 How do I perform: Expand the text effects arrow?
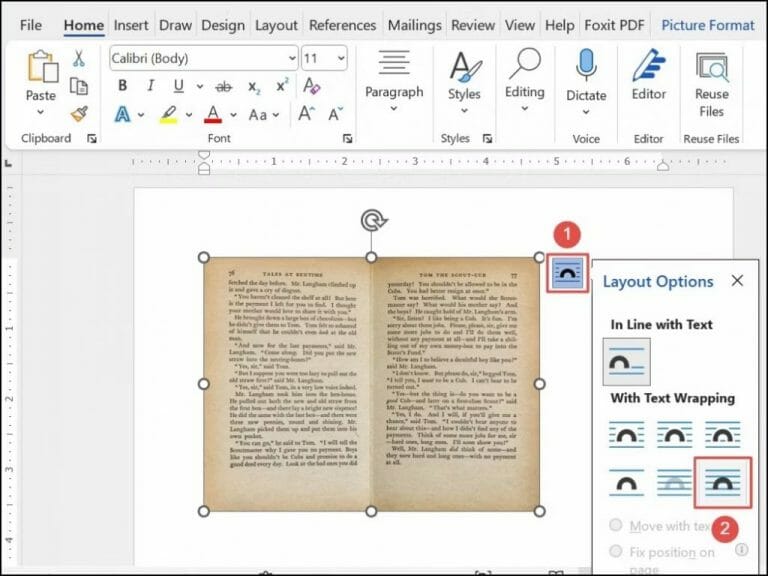(141, 115)
